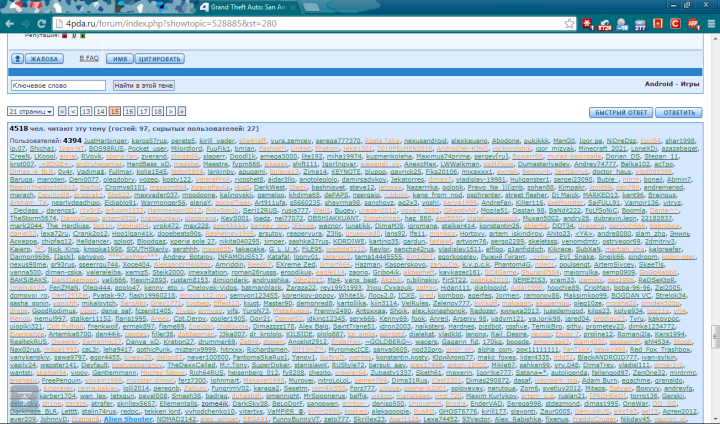Click the БЫСТРЫЙ ОТВЕТ quick reply button
Screen dimensions: 720x424
point(621,113)
